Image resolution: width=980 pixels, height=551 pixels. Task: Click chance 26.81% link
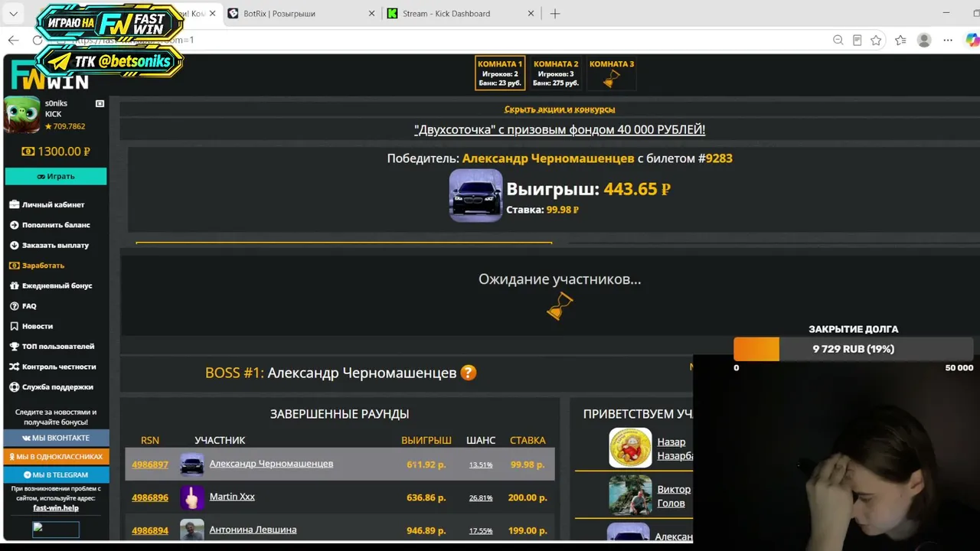481,497
